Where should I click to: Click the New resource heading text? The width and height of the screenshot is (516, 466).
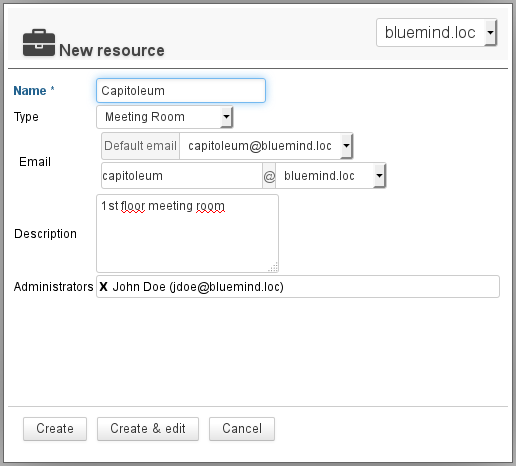(x=112, y=51)
